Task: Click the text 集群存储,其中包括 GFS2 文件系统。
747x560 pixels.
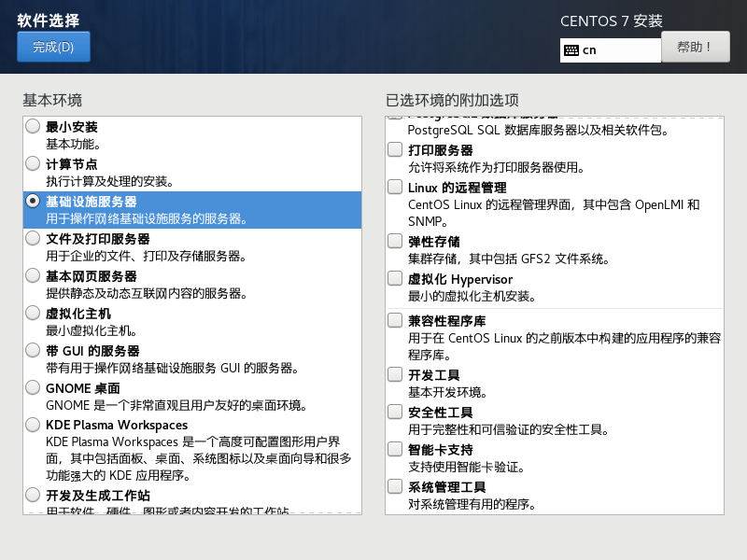Action: 509,259
